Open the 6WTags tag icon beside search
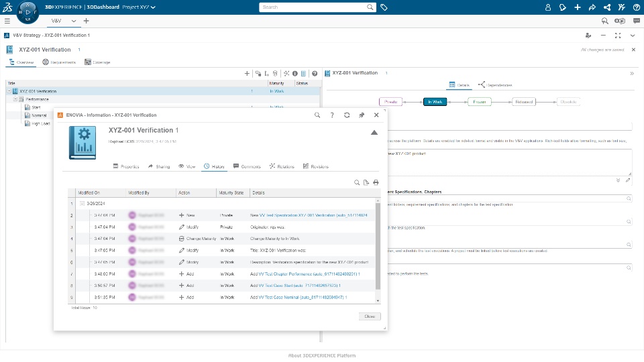 [x=384, y=7]
